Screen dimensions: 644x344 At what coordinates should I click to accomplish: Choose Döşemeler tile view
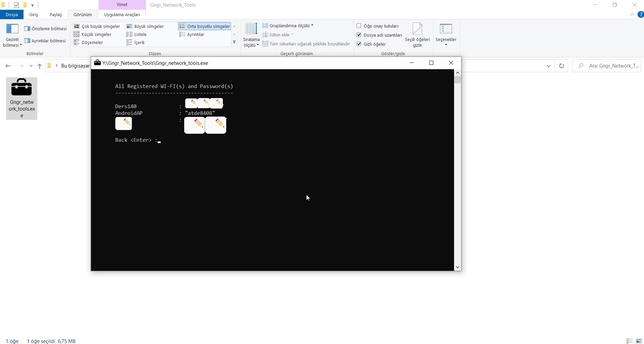[x=88, y=42]
